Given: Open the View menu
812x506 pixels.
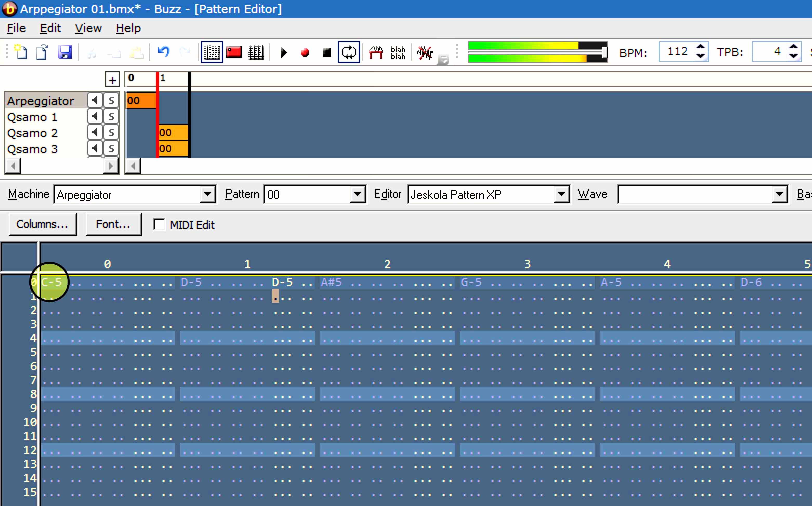Looking at the screenshot, I should [x=88, y=28].
